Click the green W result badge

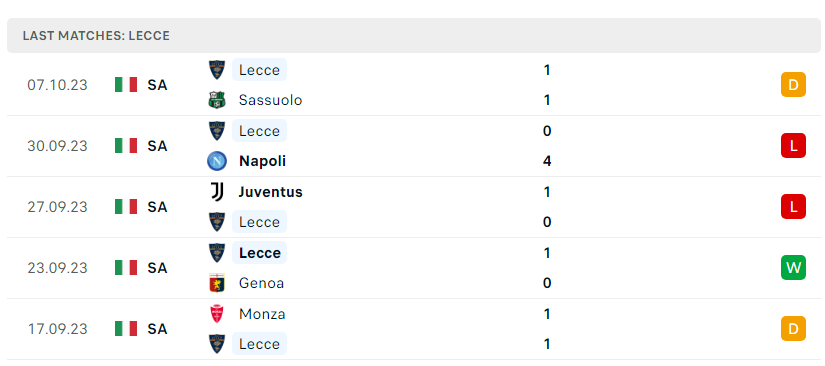[793, 268]
